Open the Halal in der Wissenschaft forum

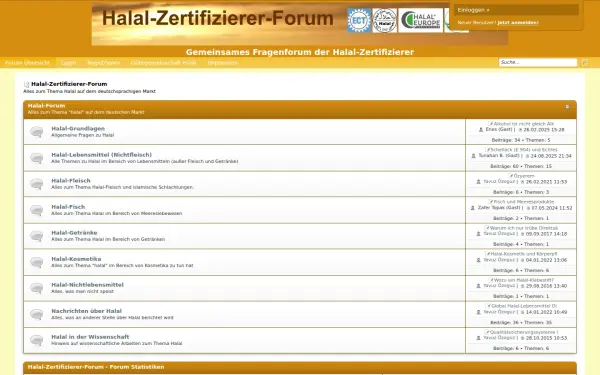click(90, 337)
